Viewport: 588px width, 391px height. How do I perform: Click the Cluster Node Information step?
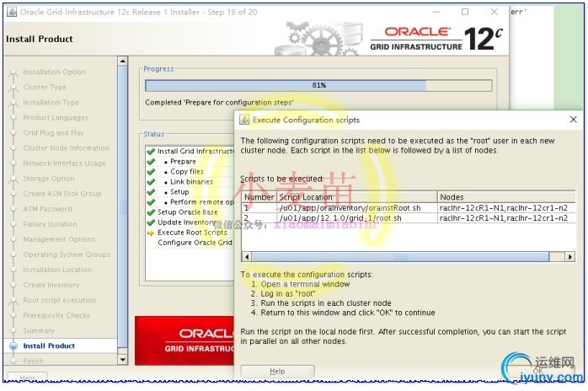(x=66, y=147)
